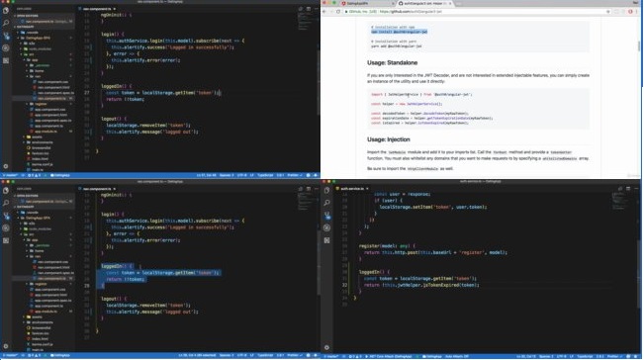Change TypeScript language mode in the auth.service.ts window
Viewport: 644px width, 360px height.
pyautogui.click(x=586, y=356)
